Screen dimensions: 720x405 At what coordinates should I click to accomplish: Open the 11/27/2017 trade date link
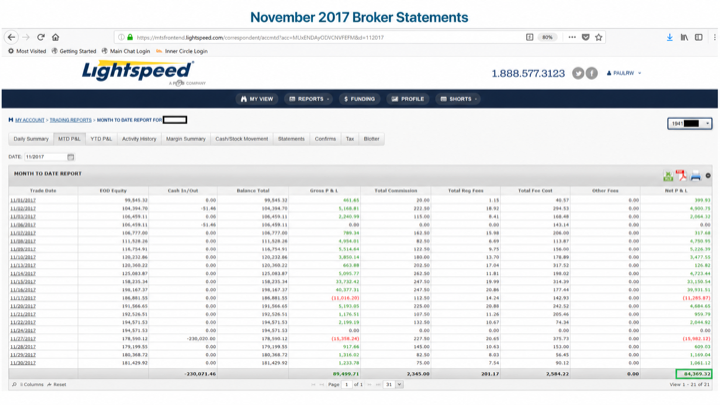(x=23, y=338)
